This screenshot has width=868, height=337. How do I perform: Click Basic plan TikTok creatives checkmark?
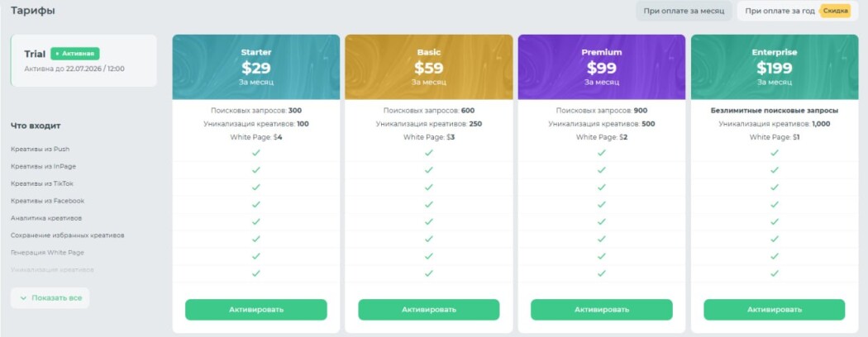pyautogui.click(x=428, y=187)
